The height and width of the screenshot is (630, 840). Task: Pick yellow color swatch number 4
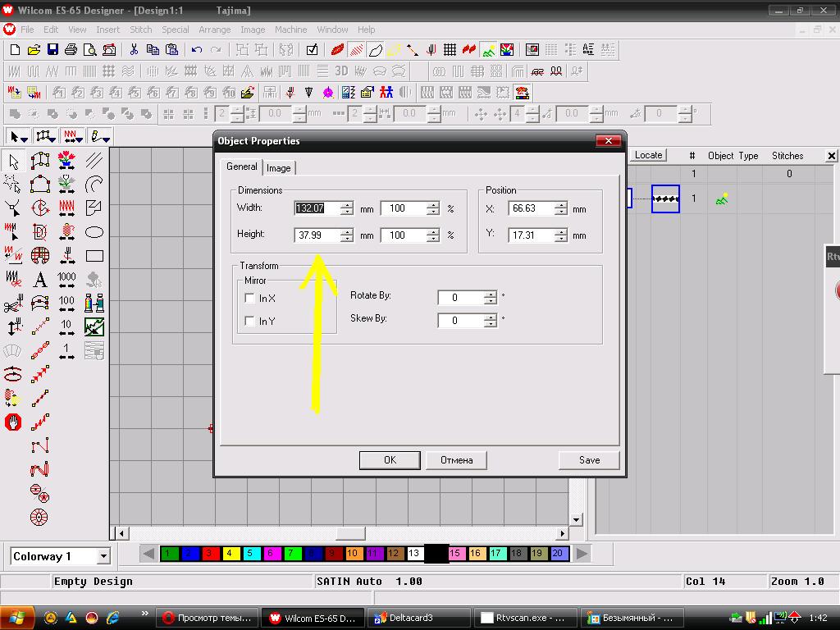231,554
